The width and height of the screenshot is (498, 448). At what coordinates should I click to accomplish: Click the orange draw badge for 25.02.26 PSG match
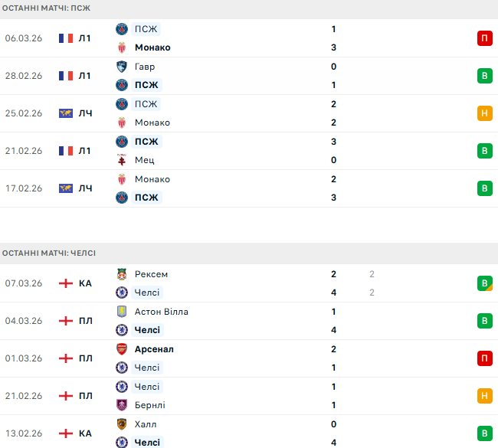[x=484, y=113]
